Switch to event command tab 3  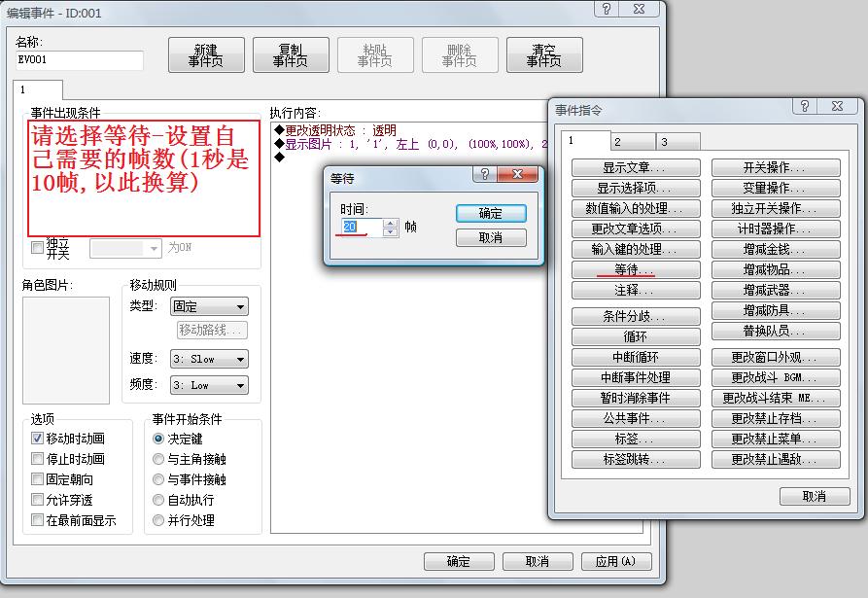(678, 142)
